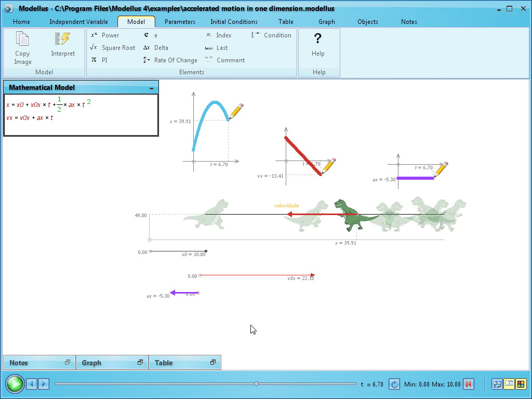Viewport: 532px width, 399px height.
Task: Click the x0 = 10.80 level indicator endpoint
Action: click(x=206, y=251)
